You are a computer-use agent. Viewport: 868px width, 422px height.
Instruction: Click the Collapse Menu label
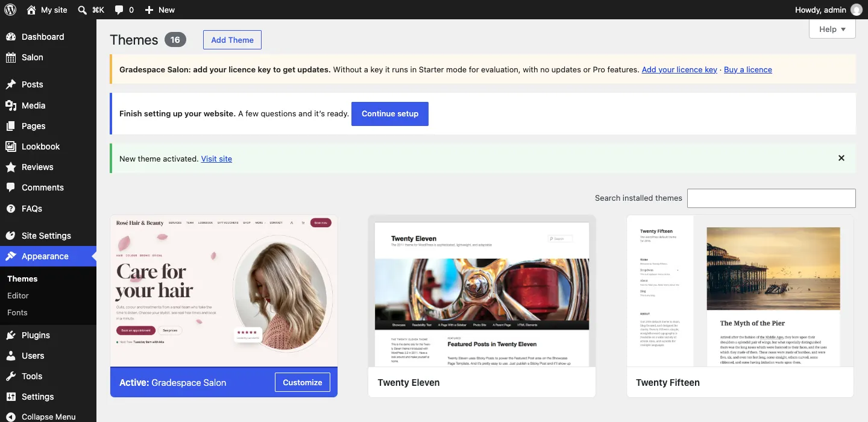(49, 417)
